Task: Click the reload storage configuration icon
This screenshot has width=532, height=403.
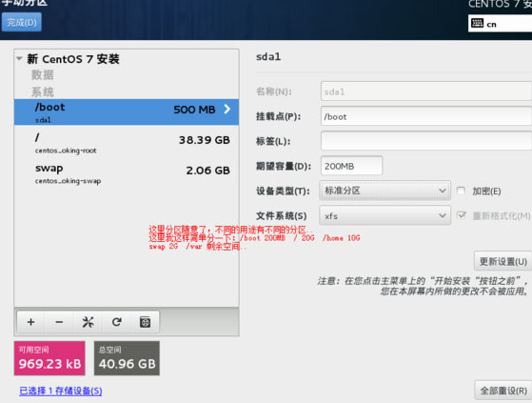Action: point(117,322)
